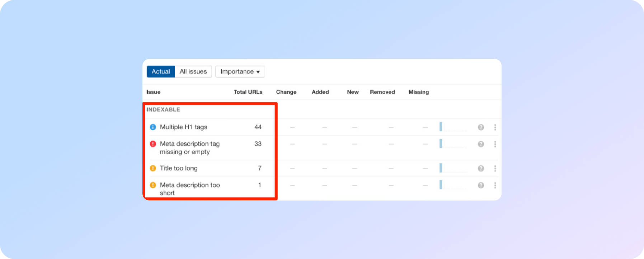Open more options for Multiple H1 tags
644x259 pixels.
point(495,127)
